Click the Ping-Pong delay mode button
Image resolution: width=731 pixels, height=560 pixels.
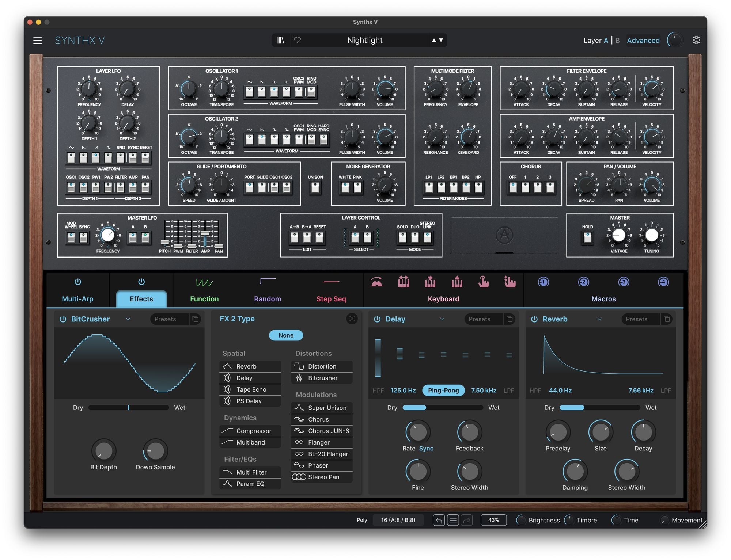pyautogui.click(x=443, y=390)
